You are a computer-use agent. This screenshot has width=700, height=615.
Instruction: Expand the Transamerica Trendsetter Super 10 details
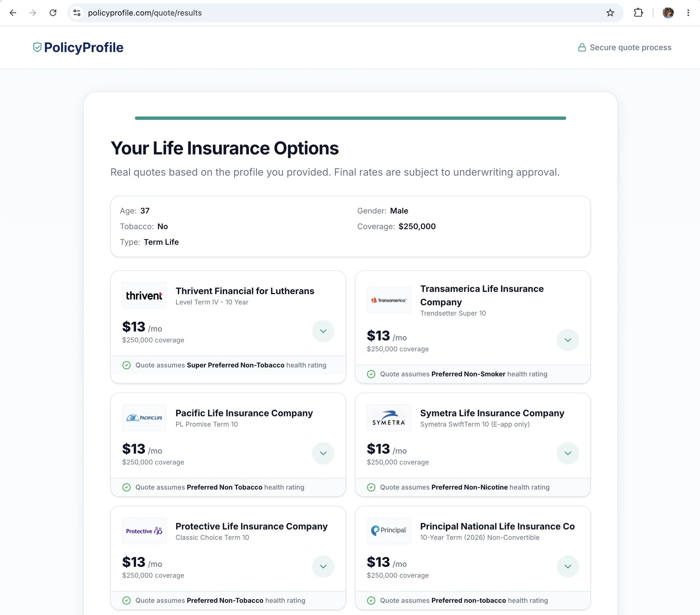(x=568, y=340)
